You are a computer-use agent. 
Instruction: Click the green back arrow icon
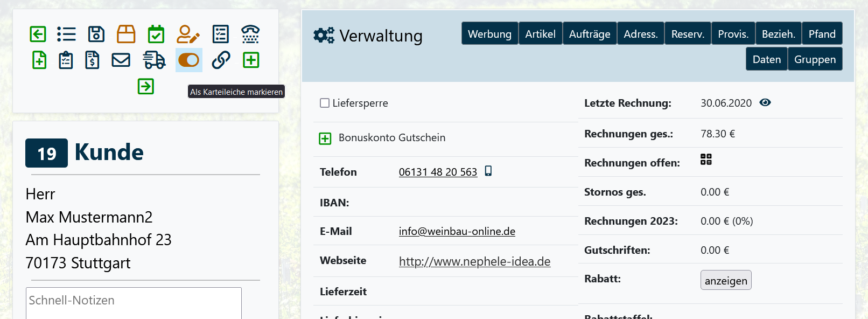[38, 34]
